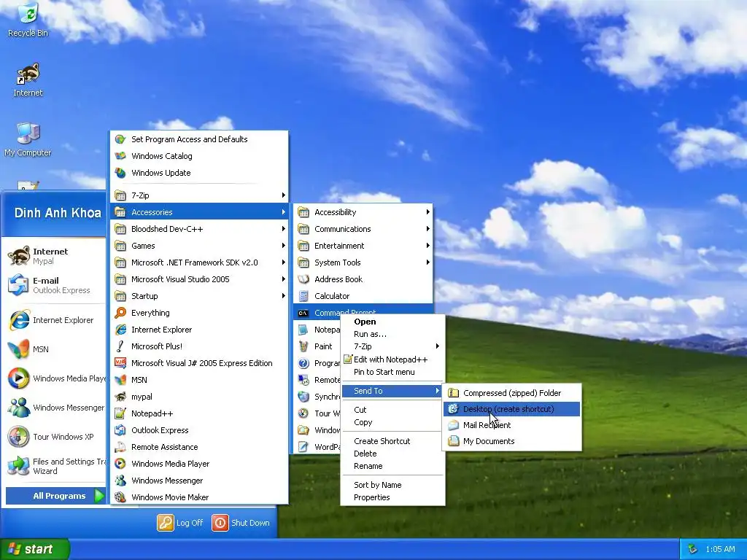Choose Send To in the context menu
Screen dimensions: 747x560
pyautogui.click(x=392, y=391)
